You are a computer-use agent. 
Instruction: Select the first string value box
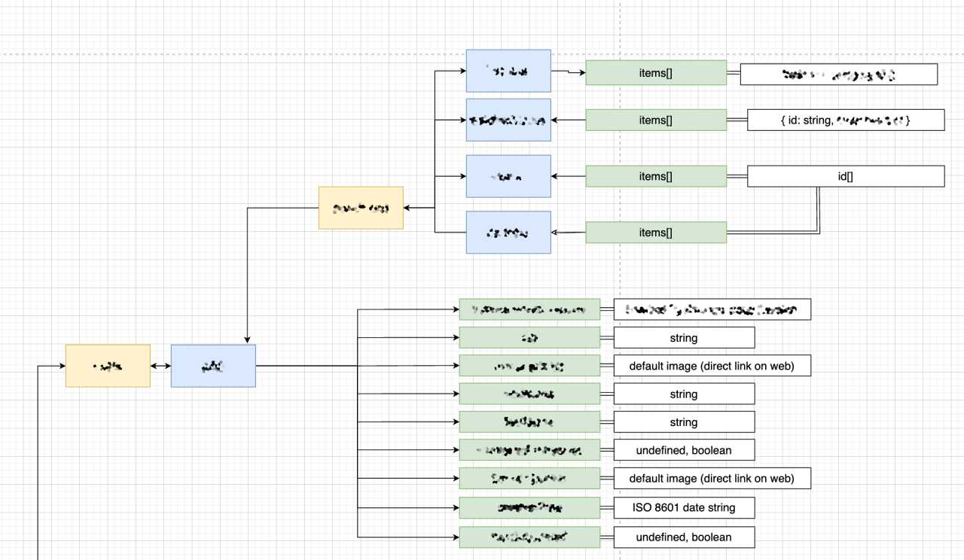(x=684, y=337)
